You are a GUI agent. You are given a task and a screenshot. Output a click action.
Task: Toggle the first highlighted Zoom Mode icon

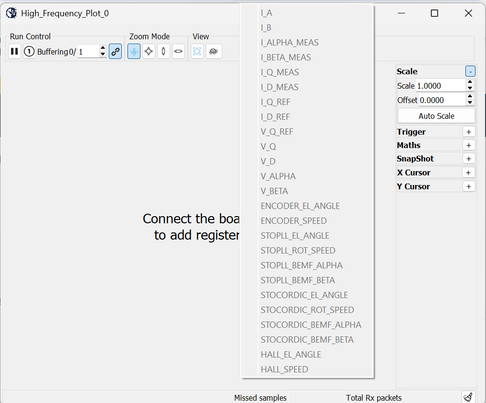(x=134, y=51)
